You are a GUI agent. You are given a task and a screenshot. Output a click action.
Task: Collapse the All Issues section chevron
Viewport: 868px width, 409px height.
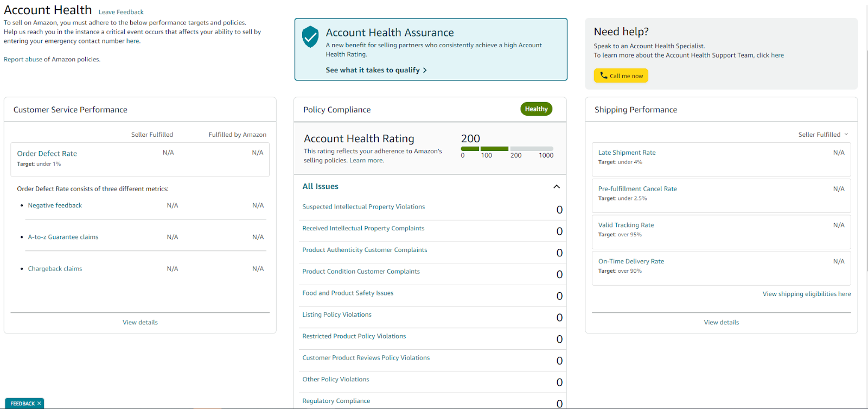point(556,187)
